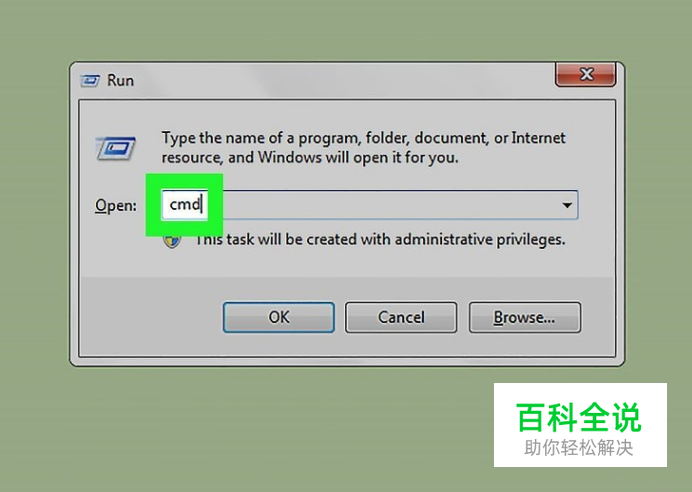
Task: Click the "Run" title text
Action: (120, 81)
